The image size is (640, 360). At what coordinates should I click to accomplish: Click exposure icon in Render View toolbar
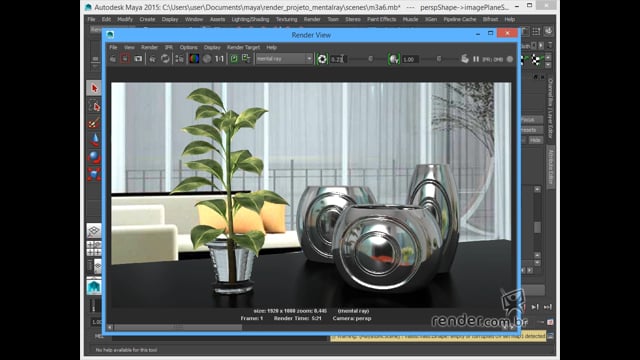pos(322,59)
